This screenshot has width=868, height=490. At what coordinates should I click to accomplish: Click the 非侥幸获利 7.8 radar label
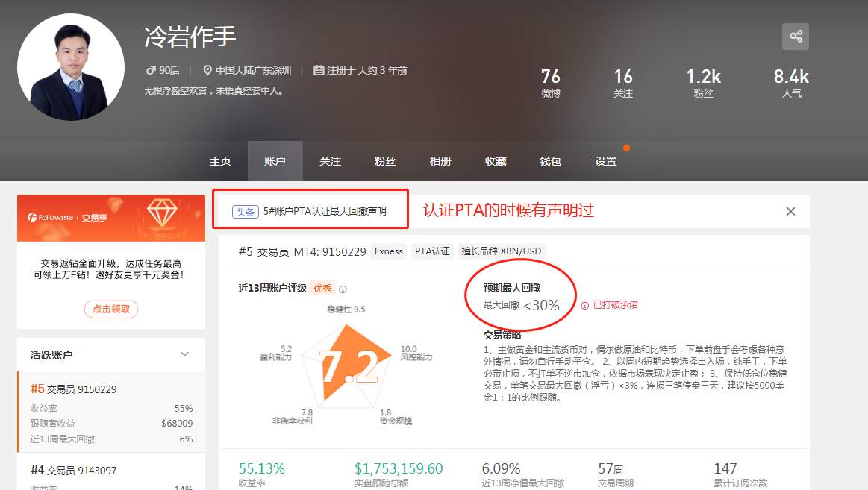click(293, 416)
